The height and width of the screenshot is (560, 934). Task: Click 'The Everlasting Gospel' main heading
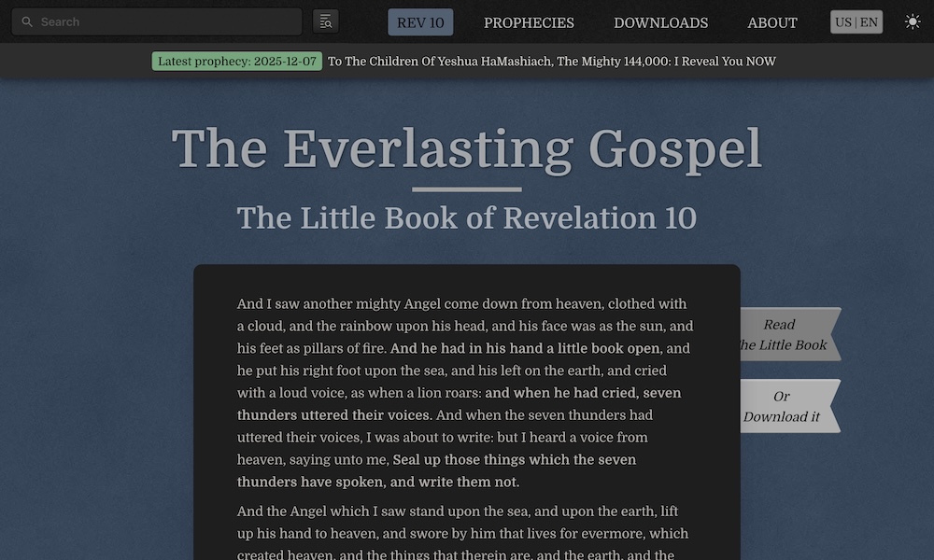pyautogui.click(x=467, y=147)
